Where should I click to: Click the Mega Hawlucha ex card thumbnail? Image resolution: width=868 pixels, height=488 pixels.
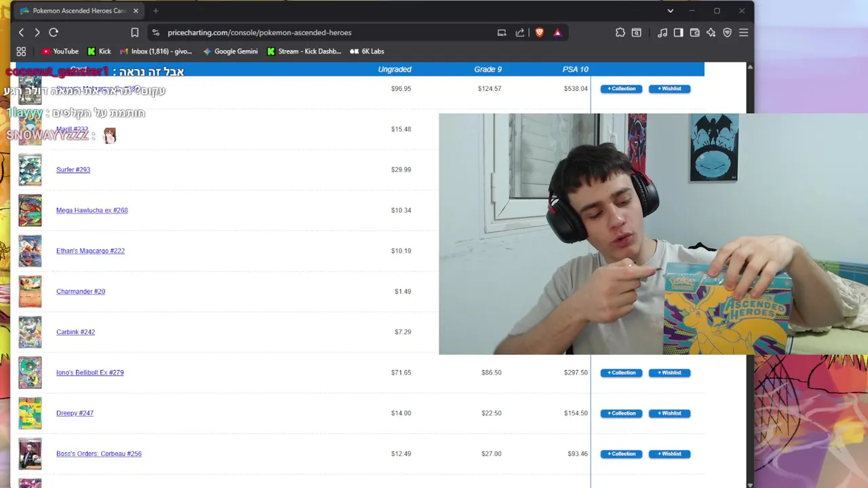[30, 211]
